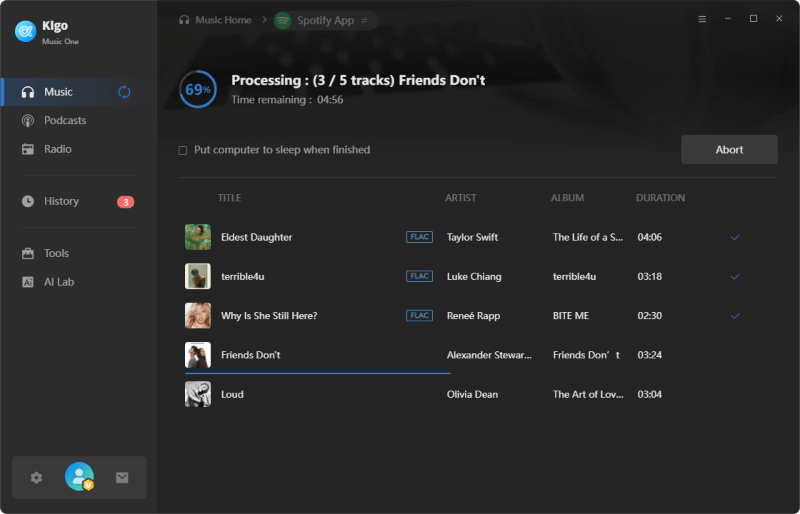
Task: Click artist Luke Chiang
Action: point(474,276)
